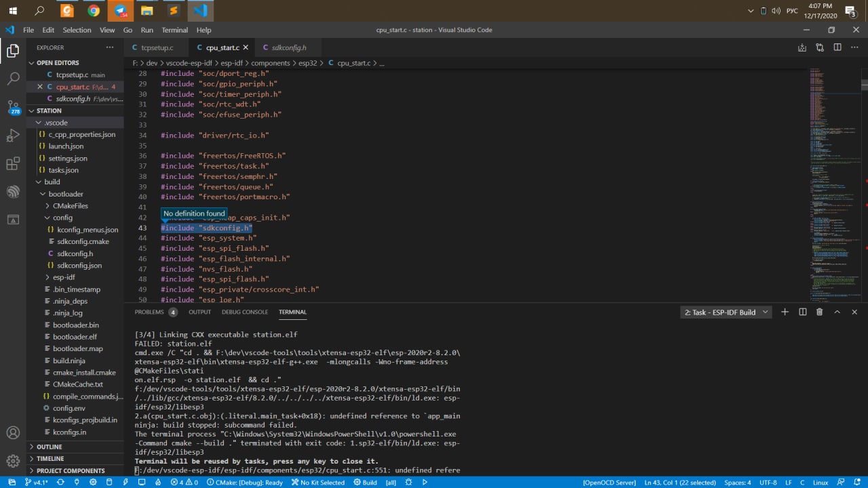Expand the OUTLINE section
The height and width of the screenshot is (488, 868).
[x=49, y=447]
